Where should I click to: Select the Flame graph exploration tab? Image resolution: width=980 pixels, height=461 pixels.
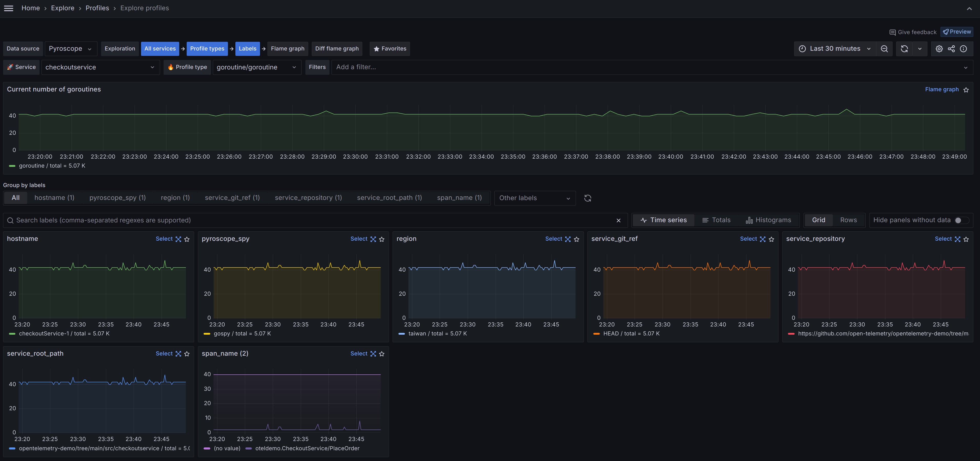click(287, 49)
